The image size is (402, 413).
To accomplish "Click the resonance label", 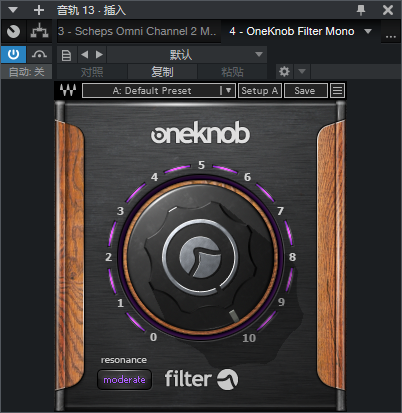I will tap(124, 360).
